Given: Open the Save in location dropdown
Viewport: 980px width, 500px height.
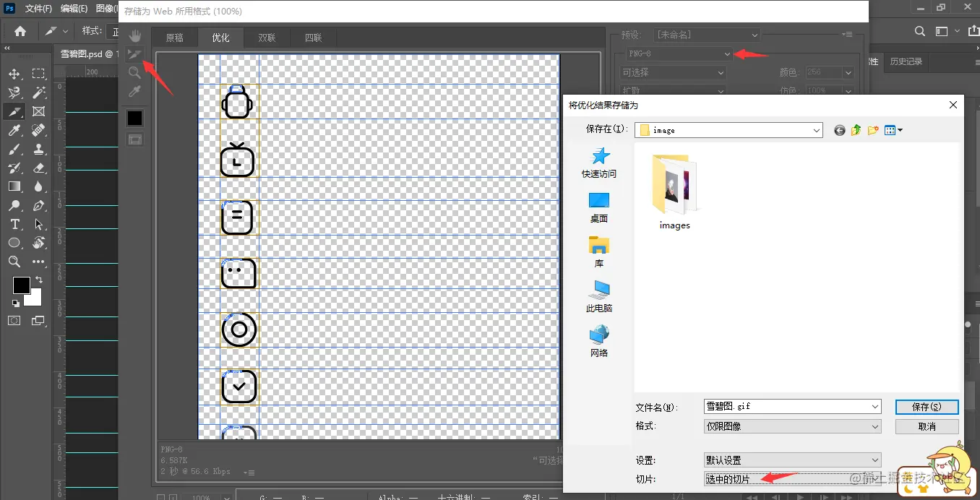Looking at the screenshot, I should click(729, 130).
